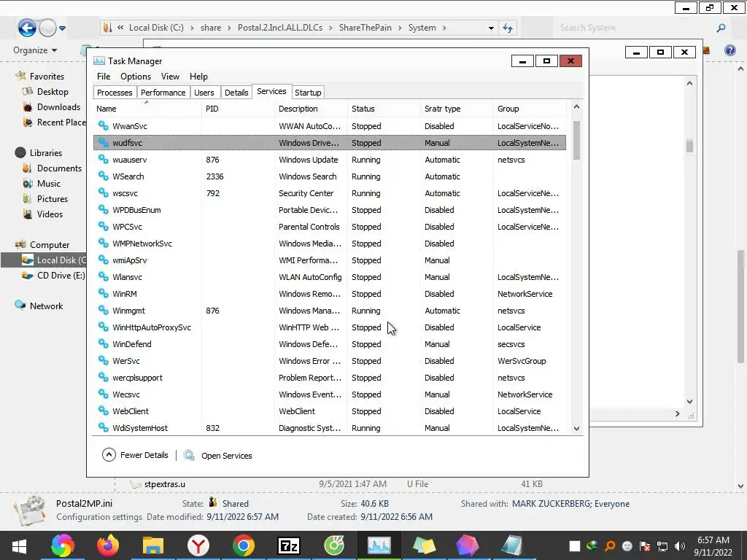Open File Explorer taskbar icon
The image size is (747, 560).
pyautogui.click(x=153, y=545)
